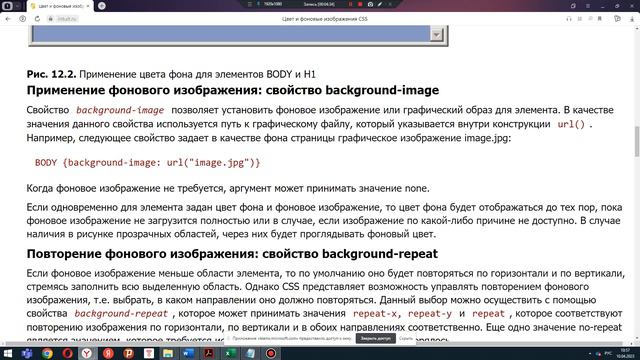Viewport: 640px width, 360px height.
Task: Click the heading 'Повторение фонового изображения: свойство background-repeat'
Action: (x=232, y=254)
